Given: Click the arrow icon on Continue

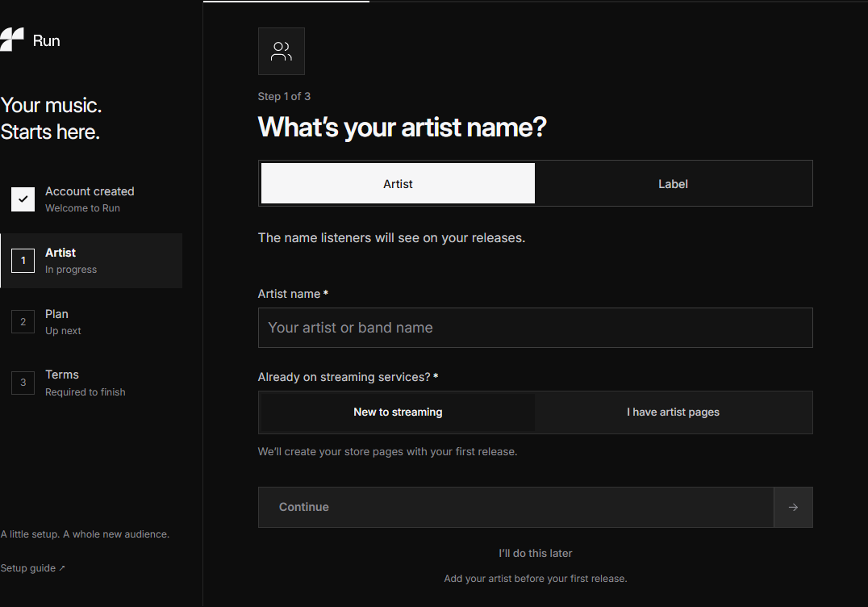Looking at the screenshot, I should (x=793, y=507).
